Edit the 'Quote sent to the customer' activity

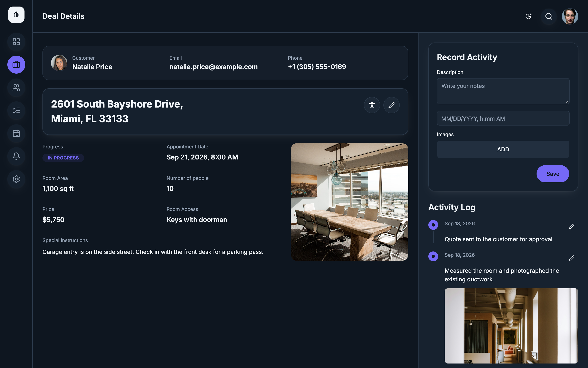(x=571, y=227)
